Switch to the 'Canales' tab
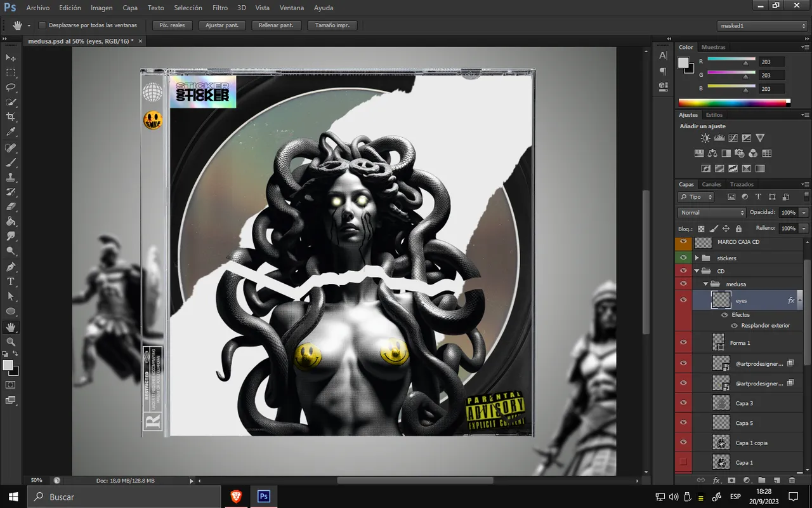Image resolution: width=812 pixels, height=508 pixels. point(711,184)
